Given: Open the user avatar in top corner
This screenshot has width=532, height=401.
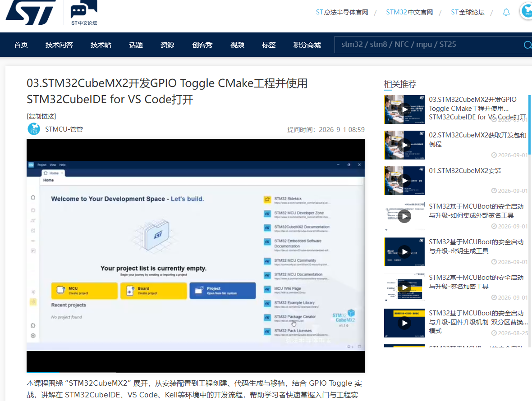Looking at the screenshot, I should tap(527, 11).
